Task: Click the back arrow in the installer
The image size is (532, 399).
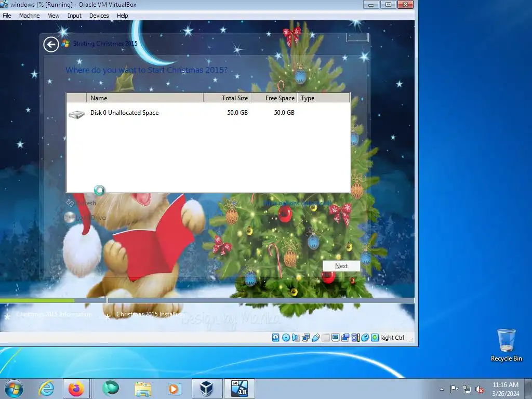Action: 51,45
